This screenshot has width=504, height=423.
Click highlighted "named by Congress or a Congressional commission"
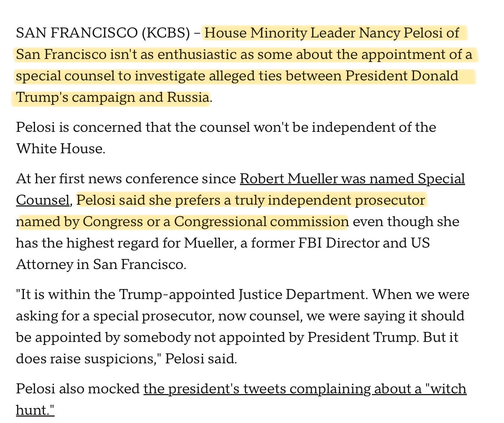pos(182,222)
